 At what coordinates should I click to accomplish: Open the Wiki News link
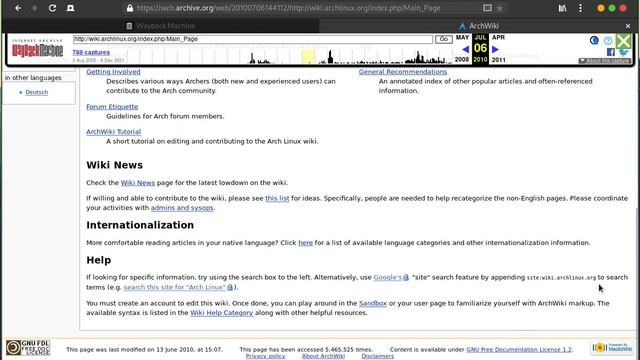point(138,183)
